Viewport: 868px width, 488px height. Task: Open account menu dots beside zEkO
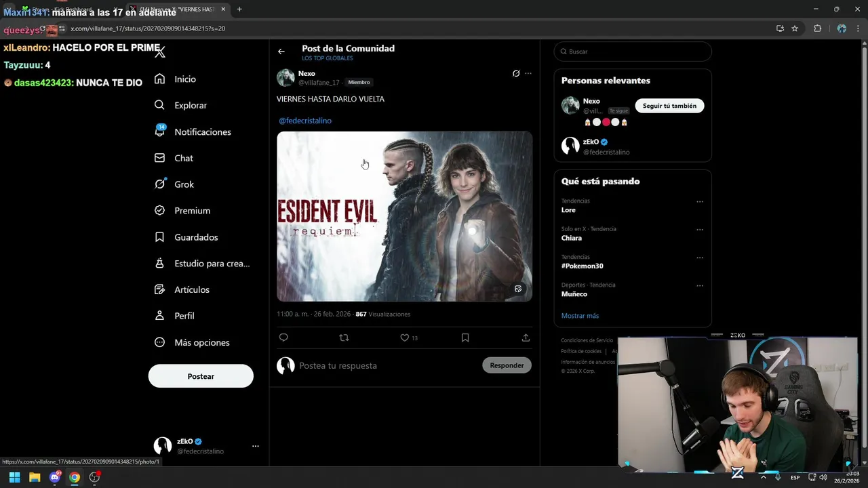tap(255, 446)
